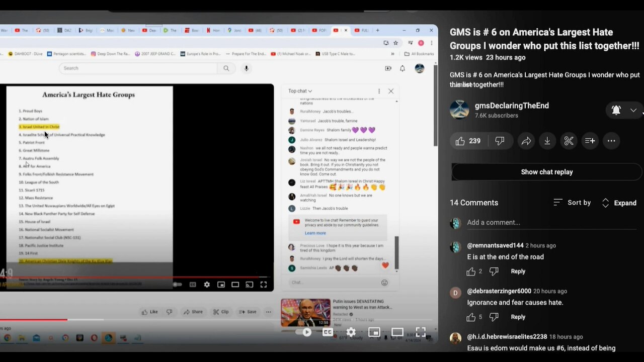Click the inner player fullscreen icon
Viewport: 644px width, 362px height.
[x=263, y=285]
